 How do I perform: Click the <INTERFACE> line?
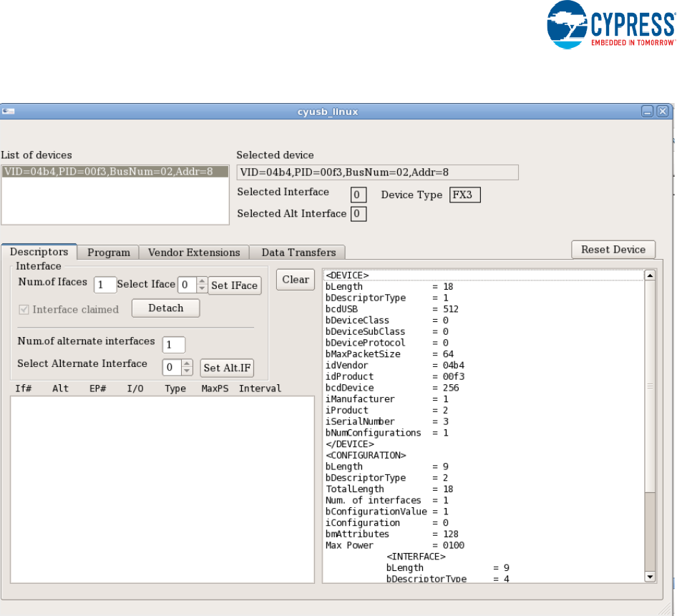pyautogui.click(x=416, y=557)
